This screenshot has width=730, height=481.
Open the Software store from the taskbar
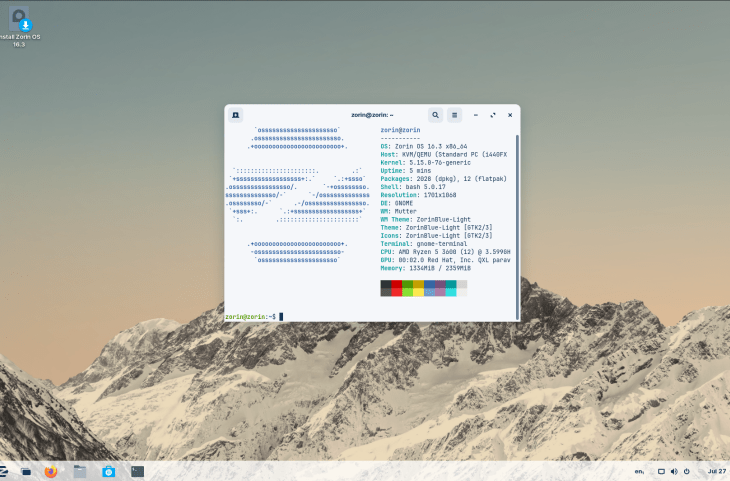[x=108, y=471]
